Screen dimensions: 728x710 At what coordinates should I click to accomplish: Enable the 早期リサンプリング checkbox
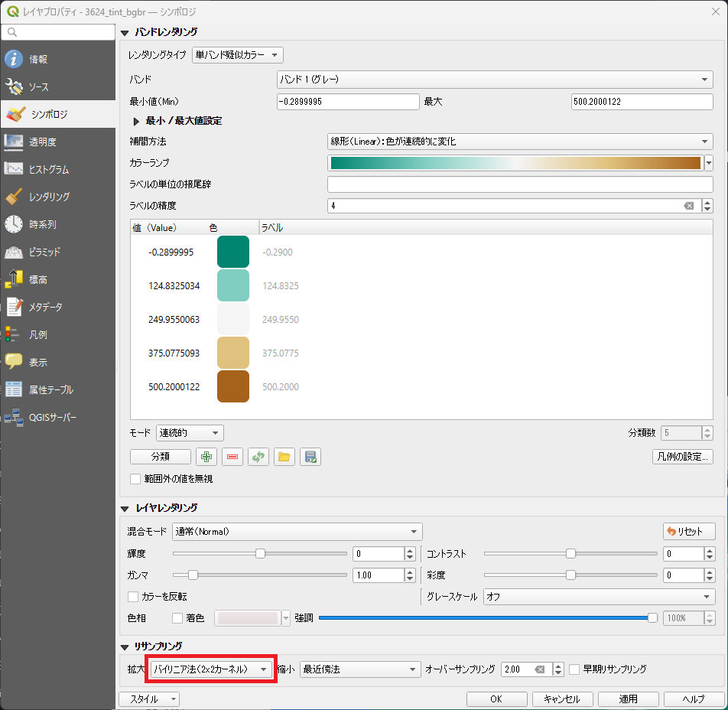(575, 669)
